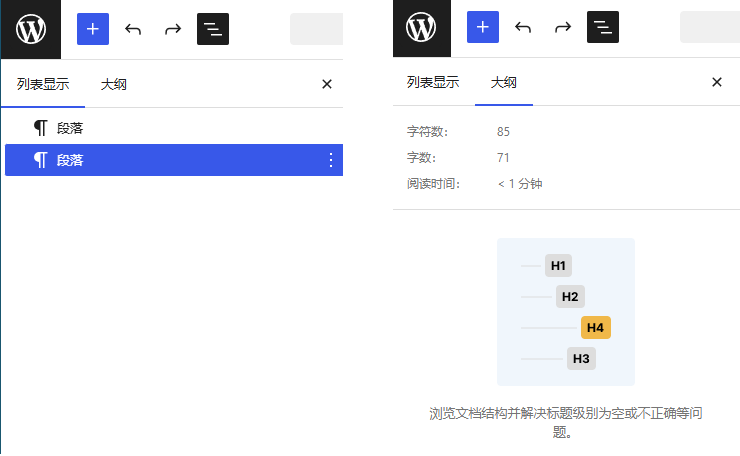Open block inserter plus in left panel

tap(93, 29)
